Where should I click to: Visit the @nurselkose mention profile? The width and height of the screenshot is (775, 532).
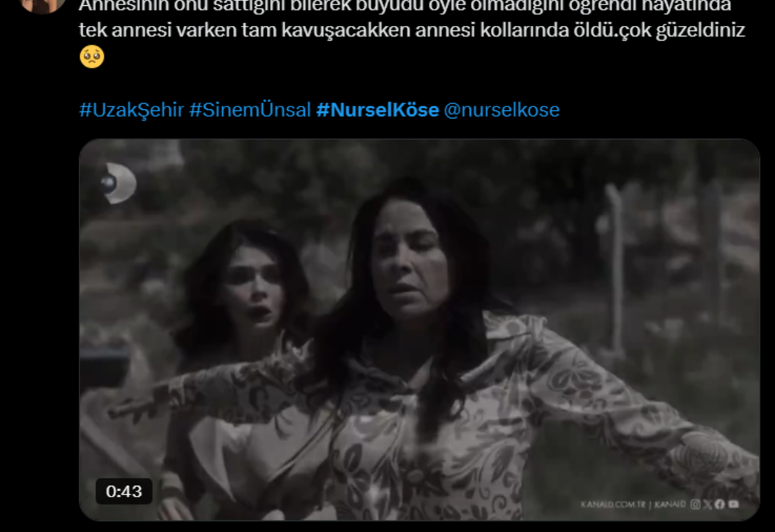pyautogui.click(x=502, y=110)
